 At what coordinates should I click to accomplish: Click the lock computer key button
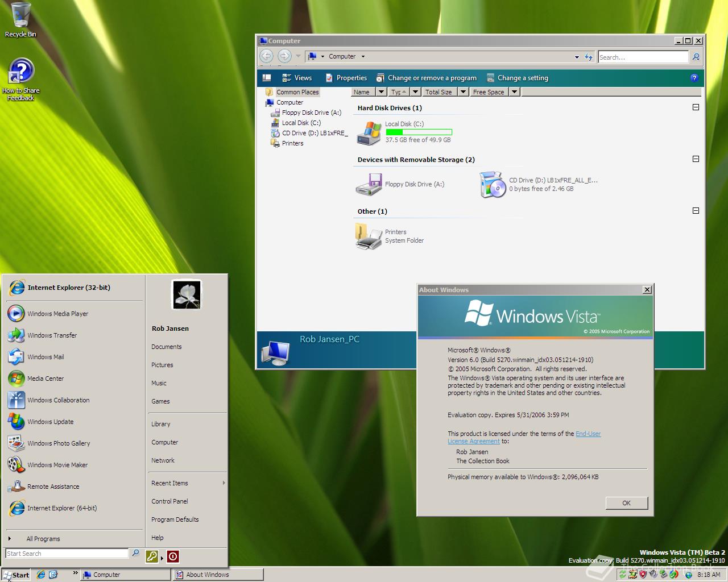click(152, 556)
